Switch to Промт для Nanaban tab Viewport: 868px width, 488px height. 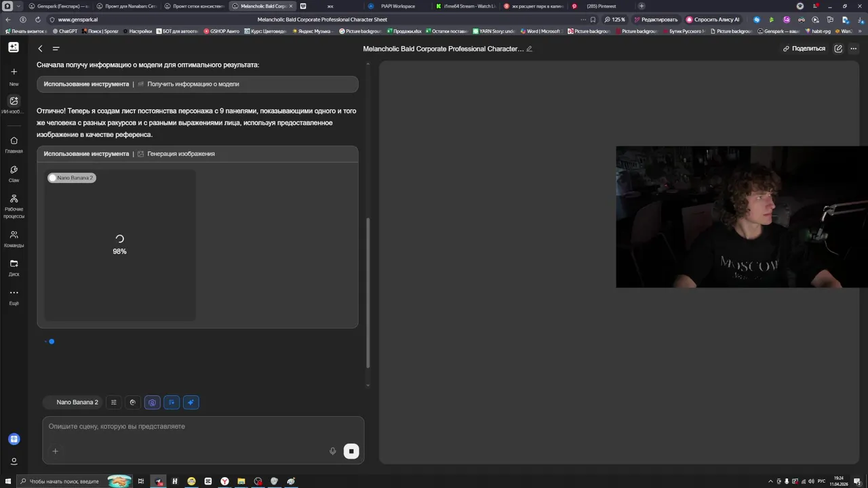(x=126, y=6)
